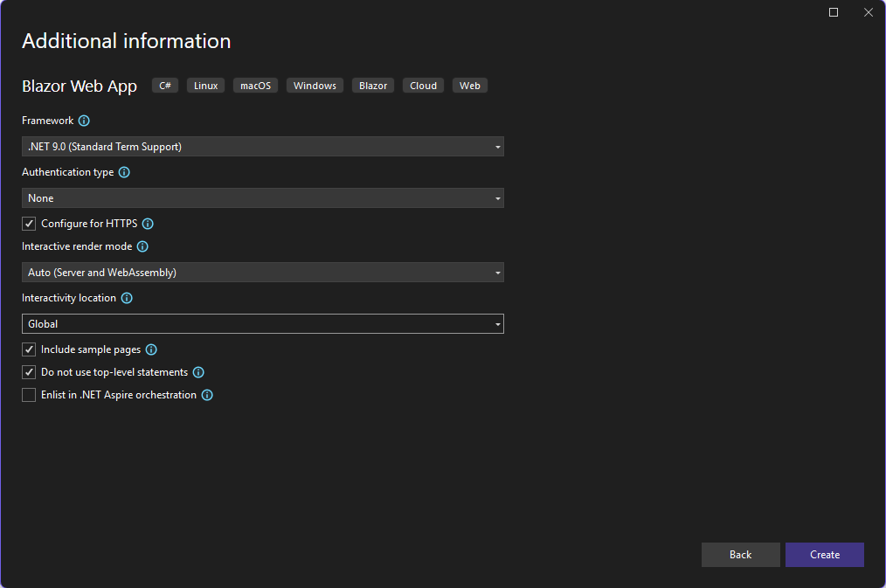This screenshot has width=886, height=588.
Task: Click the Framework info icon
Action: [x=84, y=121]
